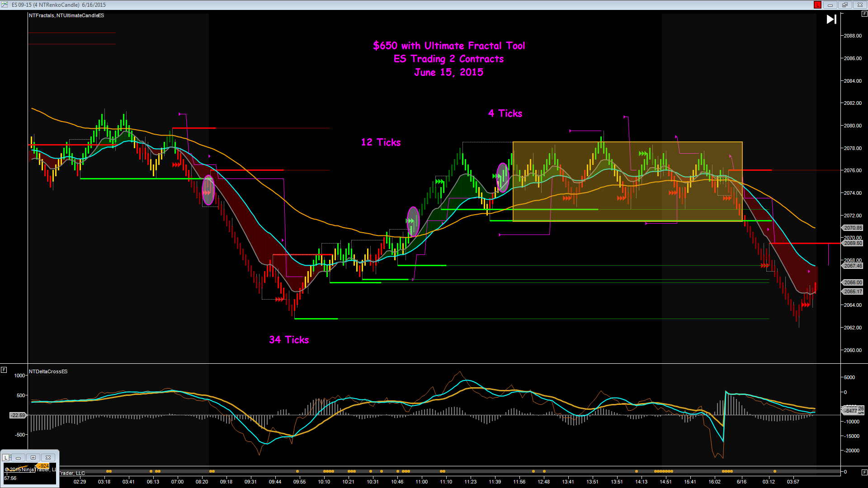Screen dimensions: 868x488
Task: Click the L icon in small floating window
Action: (x=6, y=458)
